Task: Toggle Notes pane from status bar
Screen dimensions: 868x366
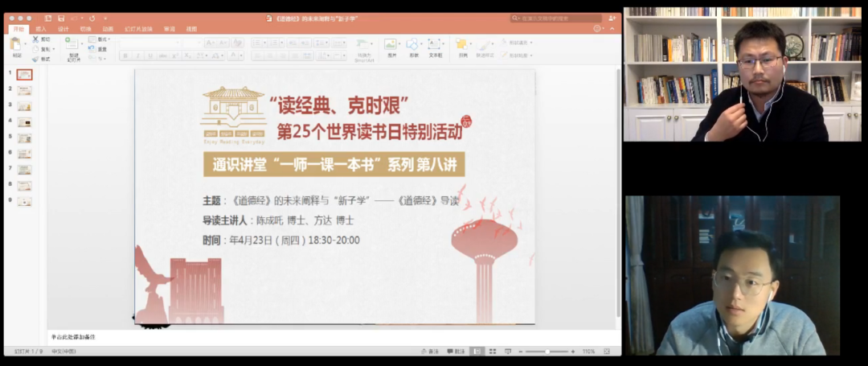Action: point(429,352)
